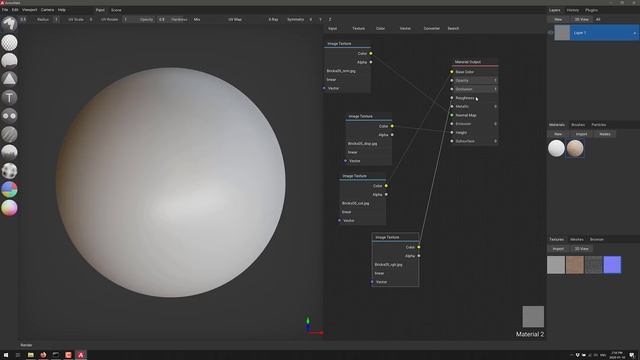640x360 pixels.
Task: Click Import button in Textures panel
Action: (558, 249)
